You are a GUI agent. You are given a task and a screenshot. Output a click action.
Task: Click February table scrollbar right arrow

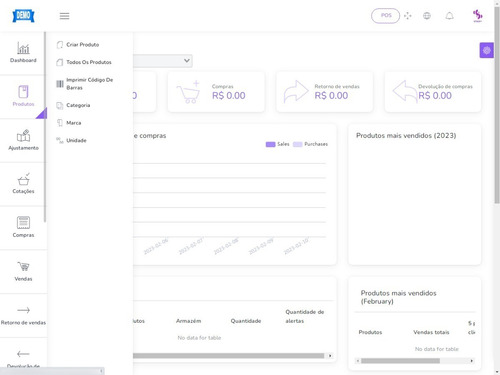point(471,361)
